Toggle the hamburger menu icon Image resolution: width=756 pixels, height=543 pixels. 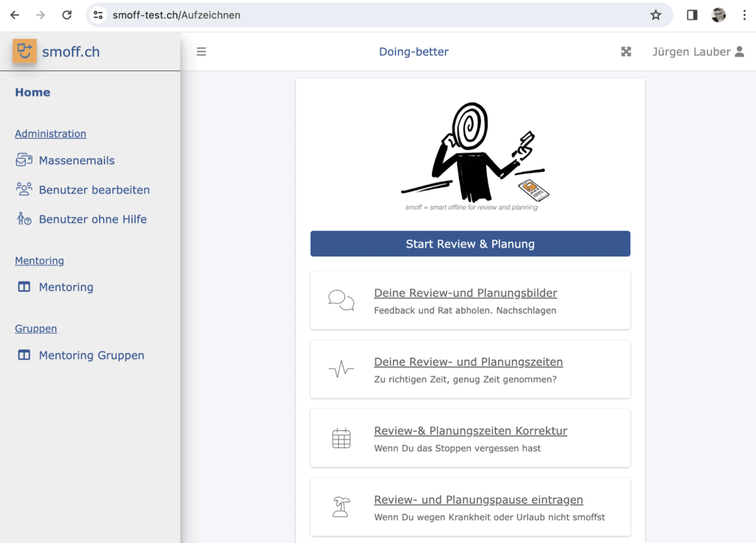tap(201, 51)
